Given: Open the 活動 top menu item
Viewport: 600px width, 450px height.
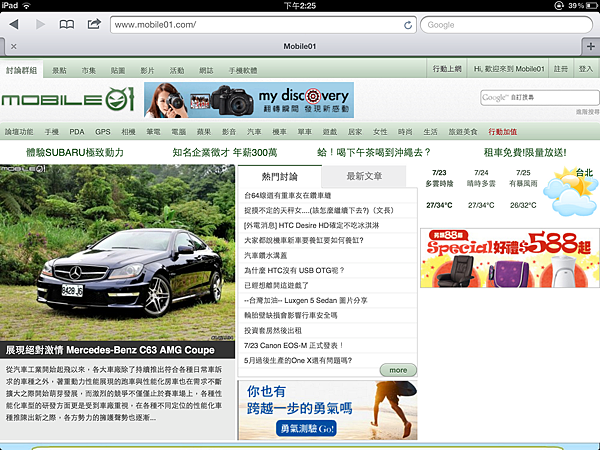Looking at the screenshot, I should (177, 70).
